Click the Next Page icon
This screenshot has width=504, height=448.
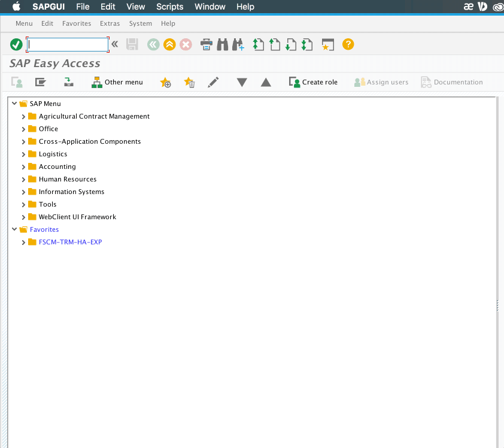coord(291,44)
